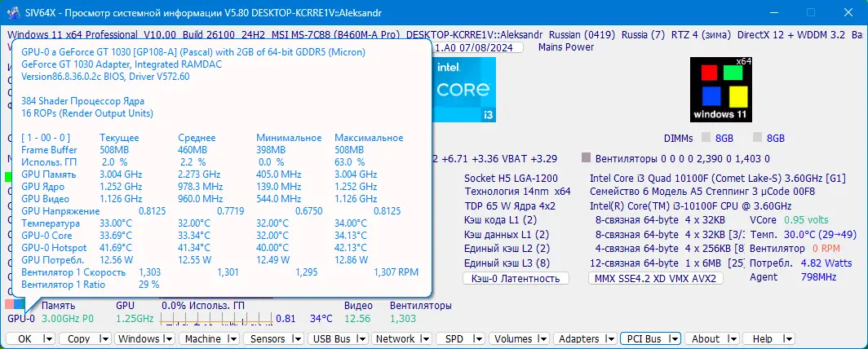Click the 16 ROPs (Render Output Units) line
Screen dimensions: 868x349
[x=87, y=113]
